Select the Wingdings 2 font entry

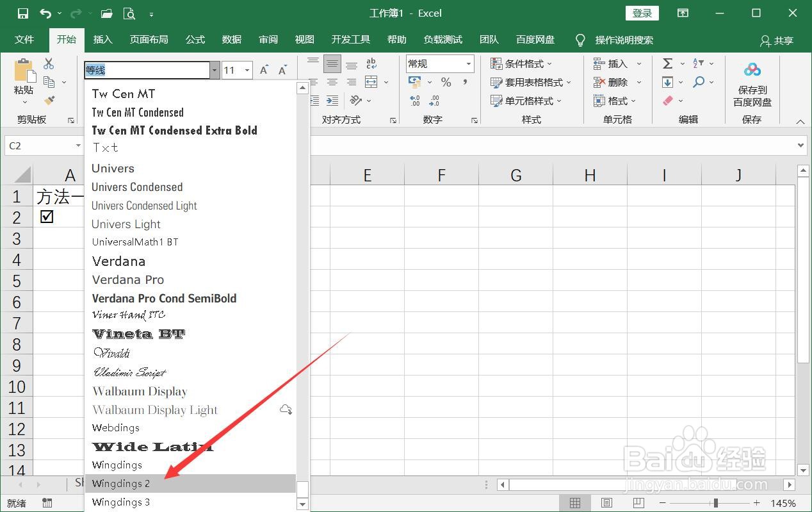[190, 484]
